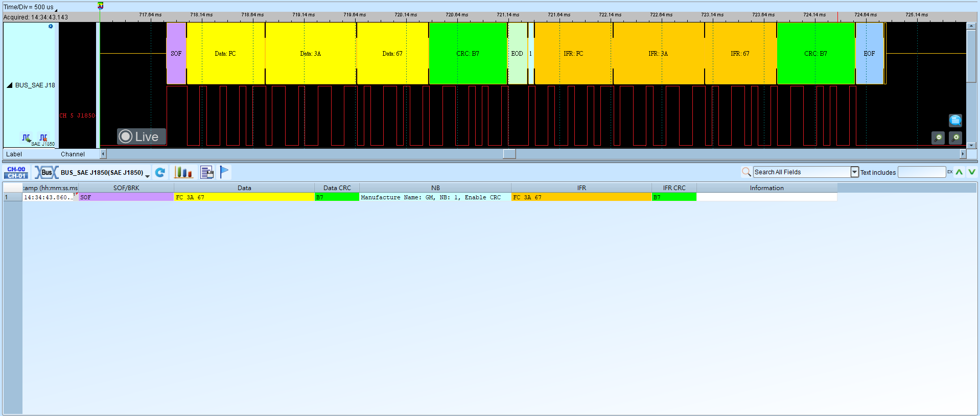Click the horizontal waveform scrollbar thumb
The image size is (980, 416).
click(509, 154)
